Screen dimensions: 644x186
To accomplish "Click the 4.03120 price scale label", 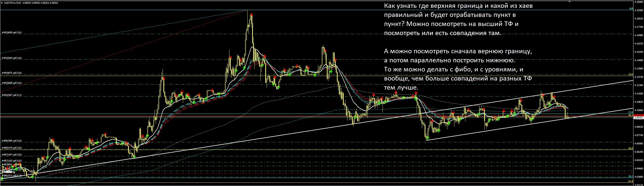I will [x=638, y=185].
